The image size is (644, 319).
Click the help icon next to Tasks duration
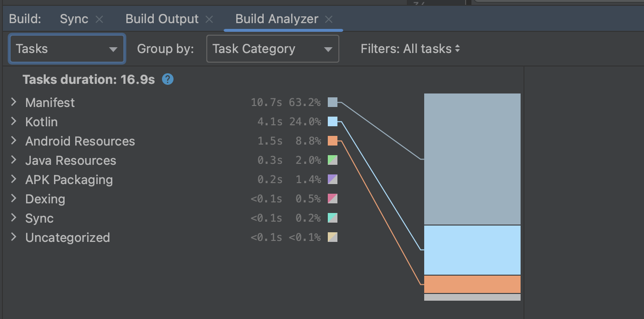[167, 79]
